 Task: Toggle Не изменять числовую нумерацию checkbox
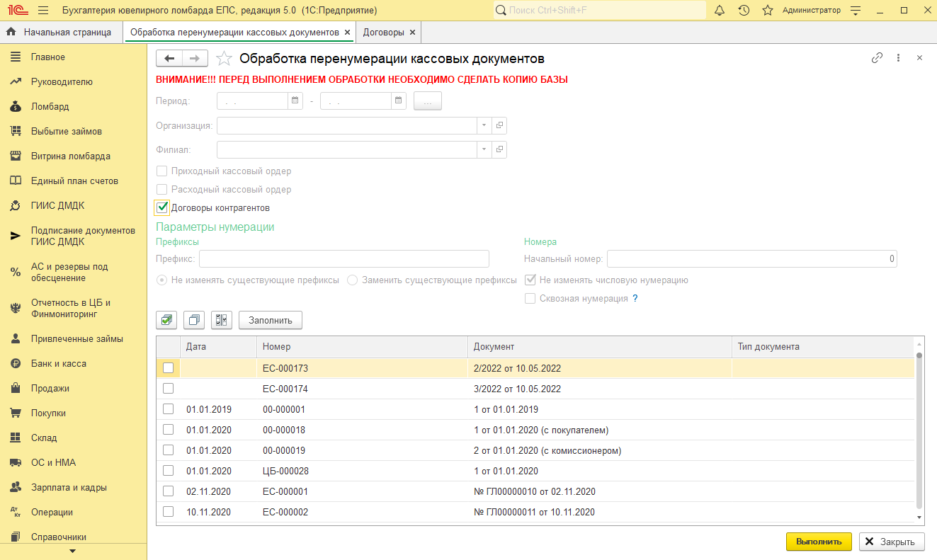(530, 280)
